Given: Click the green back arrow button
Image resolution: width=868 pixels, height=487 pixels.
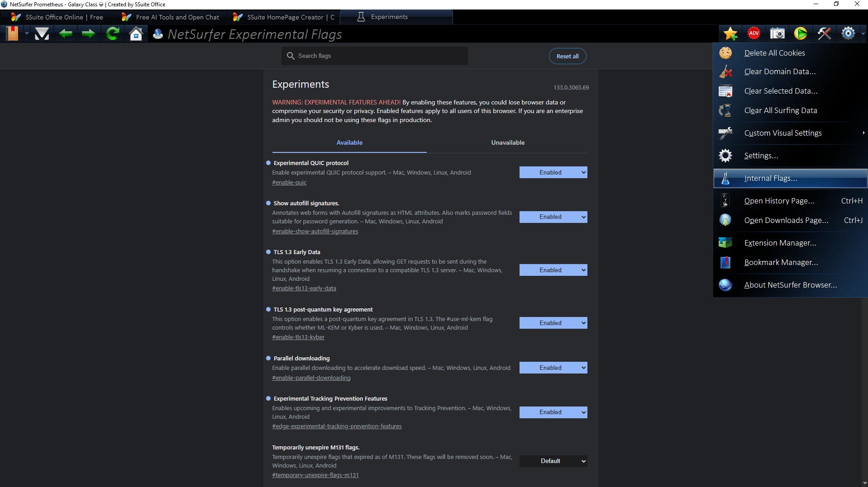Looking at the screenshot, I should coord(66,33).
